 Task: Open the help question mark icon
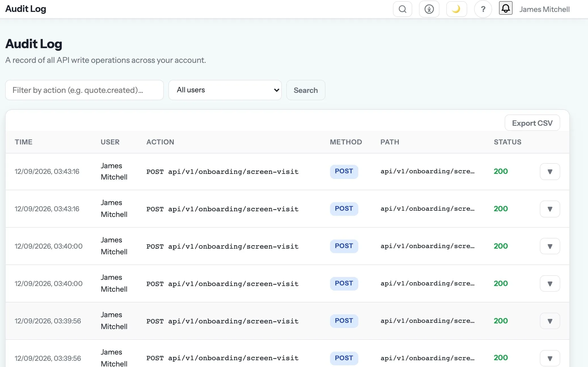[x=483, y=9]
